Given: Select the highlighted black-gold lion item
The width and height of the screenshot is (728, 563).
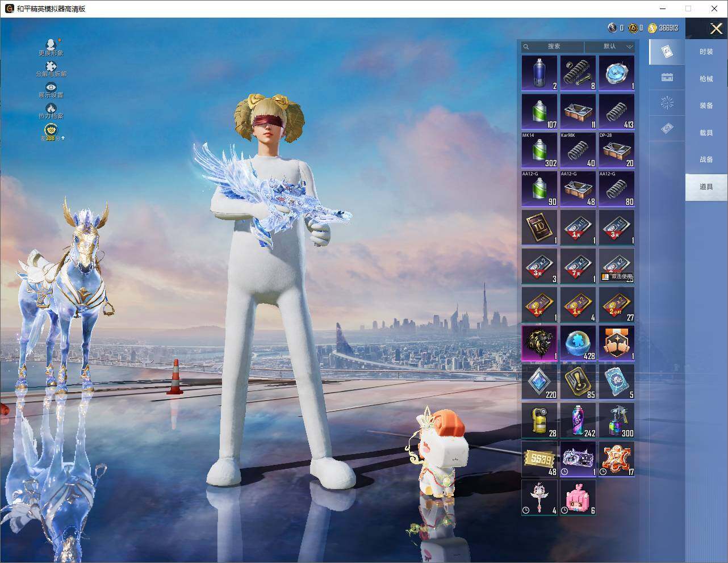Looking at the screenshot, I should click(539, 343).
